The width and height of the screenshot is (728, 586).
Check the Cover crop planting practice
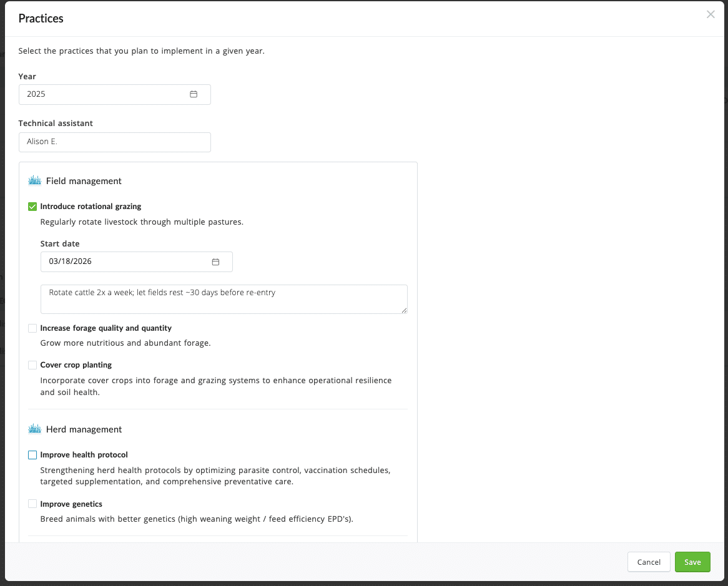[32, 364]
